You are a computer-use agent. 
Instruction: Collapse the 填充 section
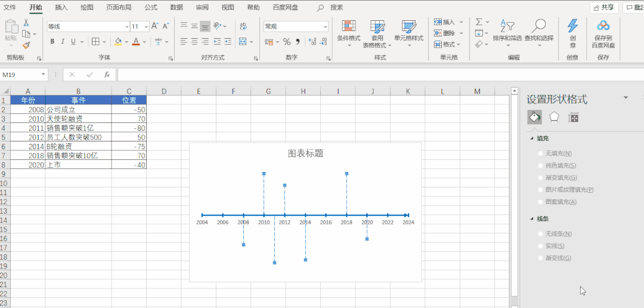(x=532, y=138)
